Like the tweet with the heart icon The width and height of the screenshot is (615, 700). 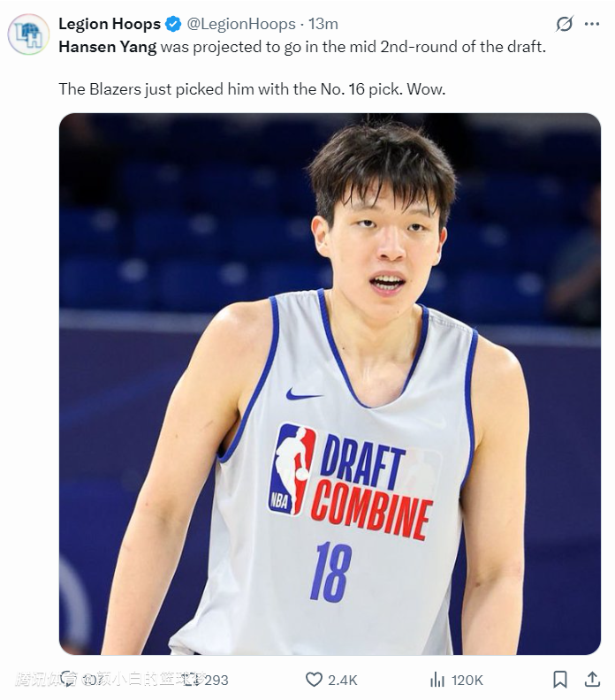(x=314, y=680)
